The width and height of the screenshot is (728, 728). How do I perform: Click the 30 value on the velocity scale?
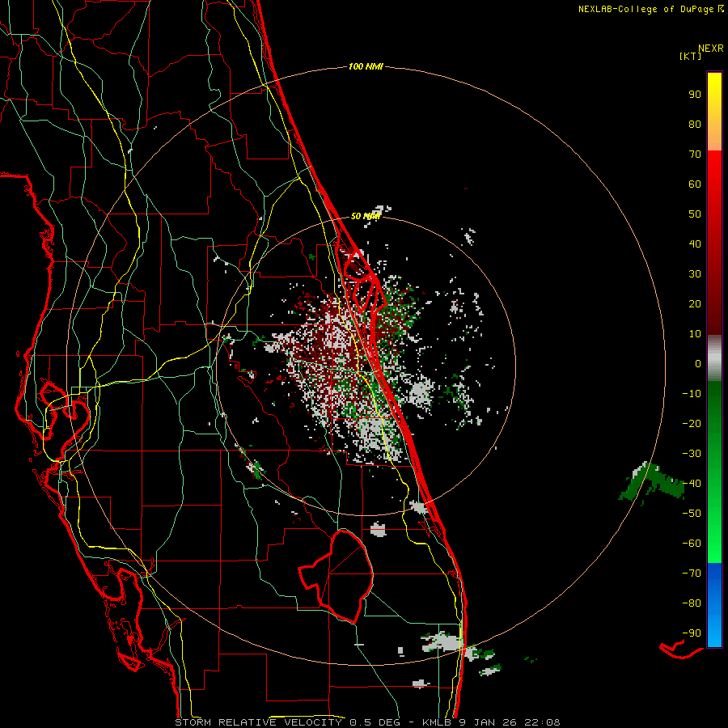click(x=695, y=274)
